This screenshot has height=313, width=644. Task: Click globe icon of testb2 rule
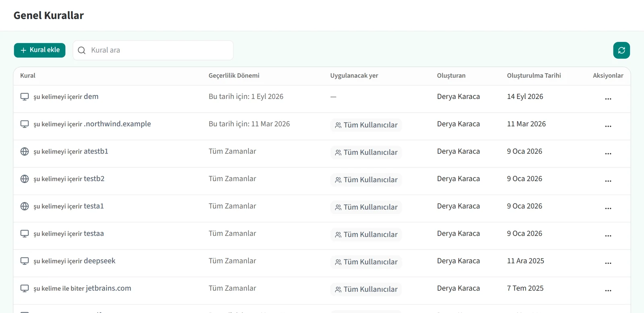click(25, 179)
